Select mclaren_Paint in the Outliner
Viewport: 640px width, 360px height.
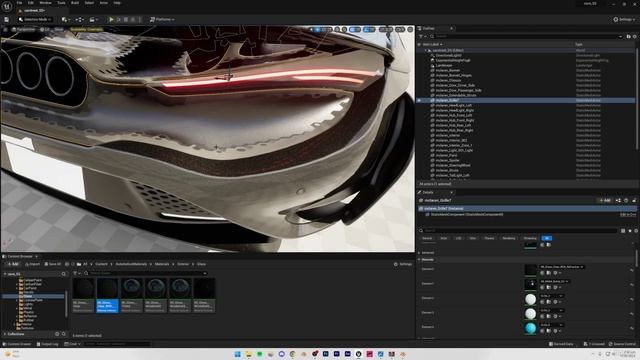(x=447, y=155)
